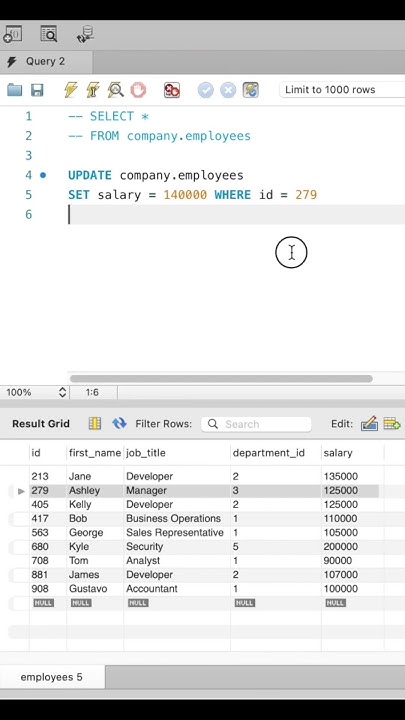Click the create function icon in top toolbar

(x=12, y=34)
